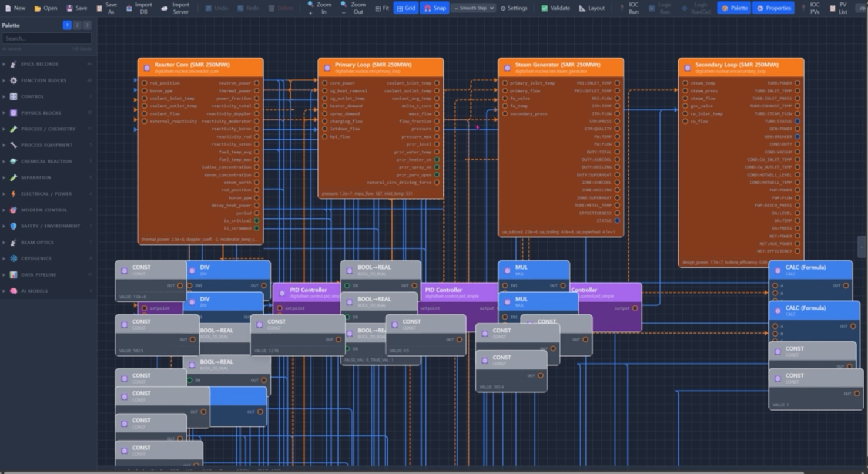Click the Beam Optics category icon
Screen dimensions: 868x474
tap(14, 242)
